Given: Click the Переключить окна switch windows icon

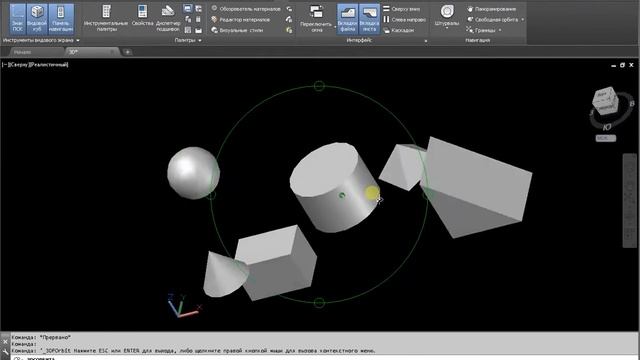Looking at the screenshot, I should pyautogui.click(x=316, y=11).
